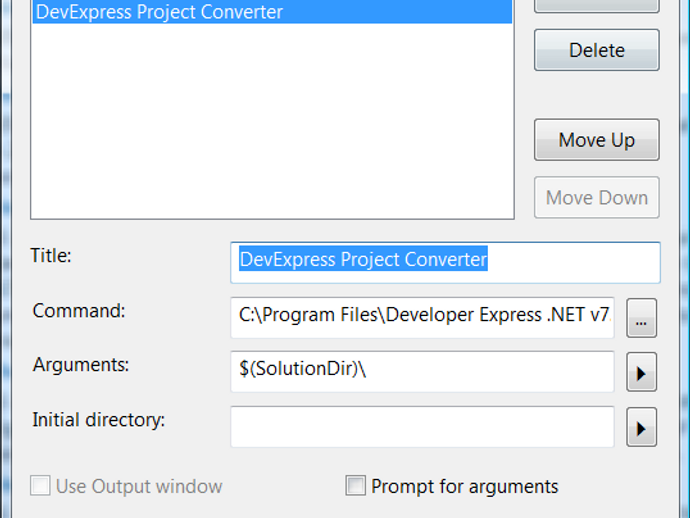690x518 pixels.
Task: Click the Move Up button
Action: (596, 140)
